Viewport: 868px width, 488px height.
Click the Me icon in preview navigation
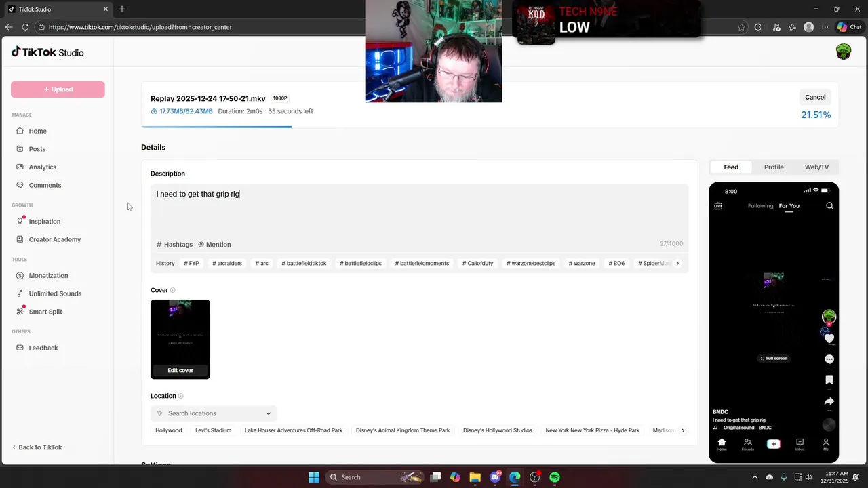(x=826, y=445)
